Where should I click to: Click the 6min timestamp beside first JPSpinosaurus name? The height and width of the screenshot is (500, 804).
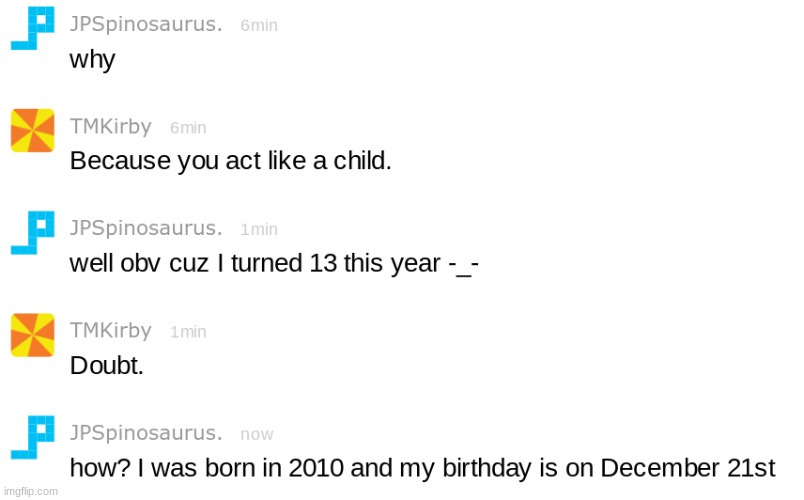[x=259, y=26]
